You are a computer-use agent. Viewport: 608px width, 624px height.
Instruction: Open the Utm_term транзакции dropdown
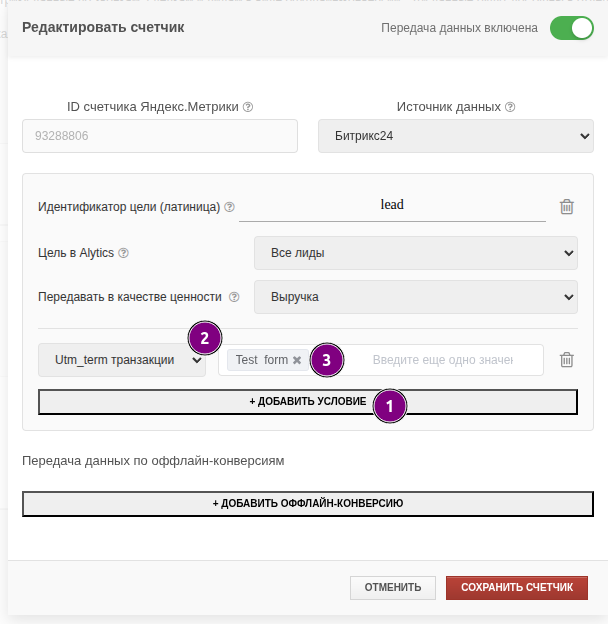121,360
